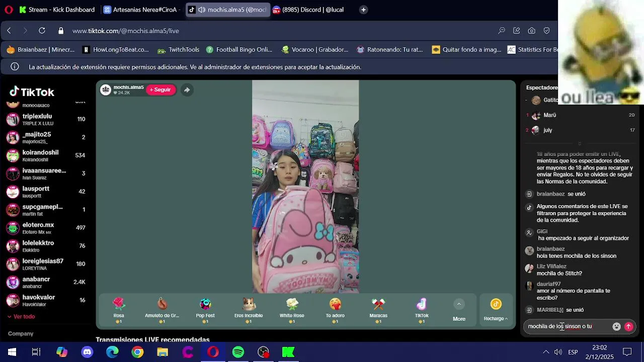Take a snapshot with the camera icon
644x362 pixels.
(532, 31)
